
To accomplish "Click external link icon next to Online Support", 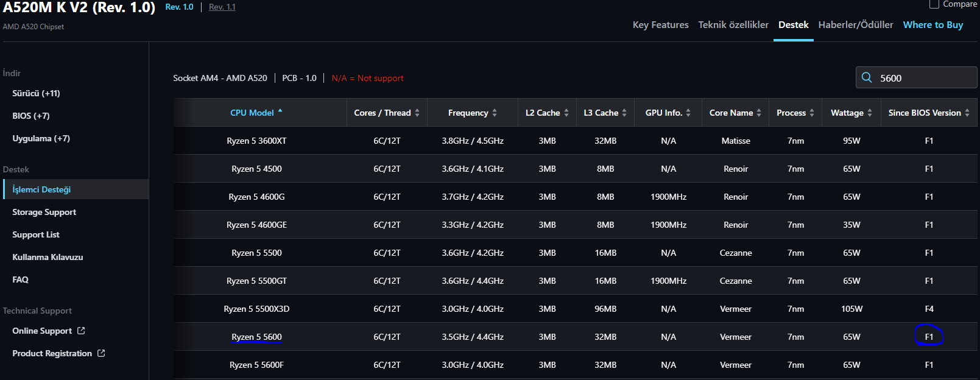I will click(81, 331).
